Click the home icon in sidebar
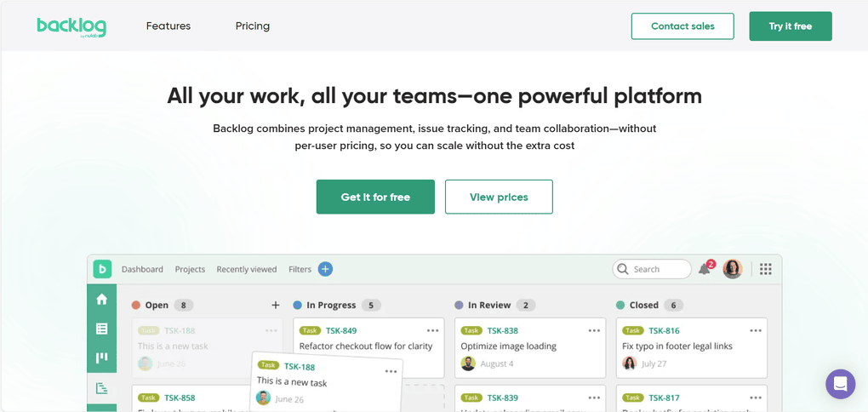 (101, 299)
